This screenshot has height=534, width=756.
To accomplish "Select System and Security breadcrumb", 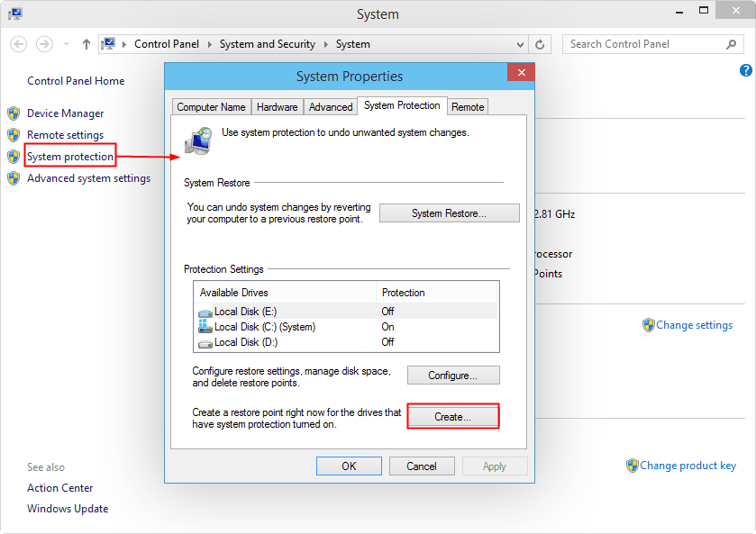I will 268,44.
